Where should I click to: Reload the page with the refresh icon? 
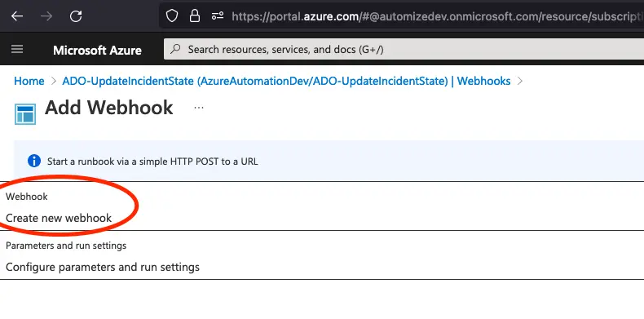point(76,16)
